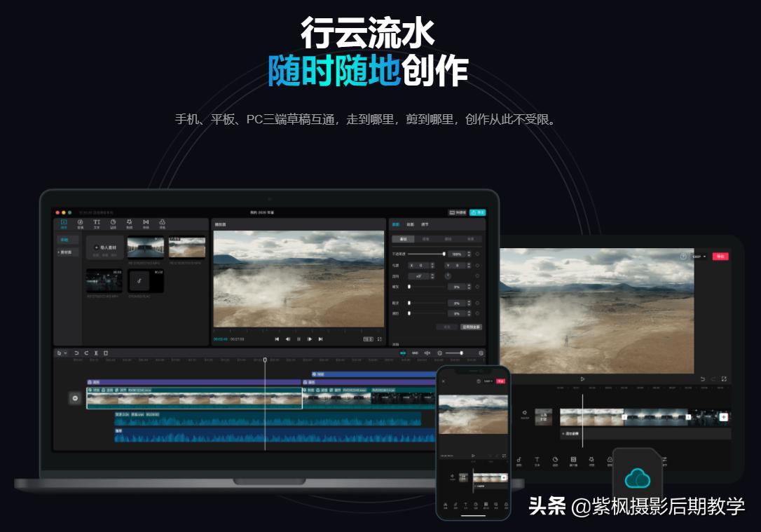Open the 音频 (Audio) panel in the top toolbar

pyautogui.click(x=80, y=223)
